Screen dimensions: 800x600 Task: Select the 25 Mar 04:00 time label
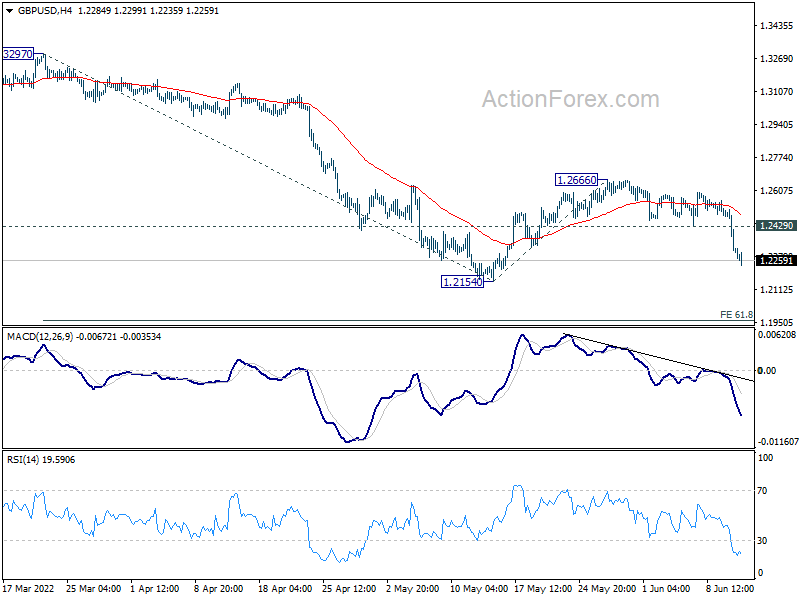(93, 589)
